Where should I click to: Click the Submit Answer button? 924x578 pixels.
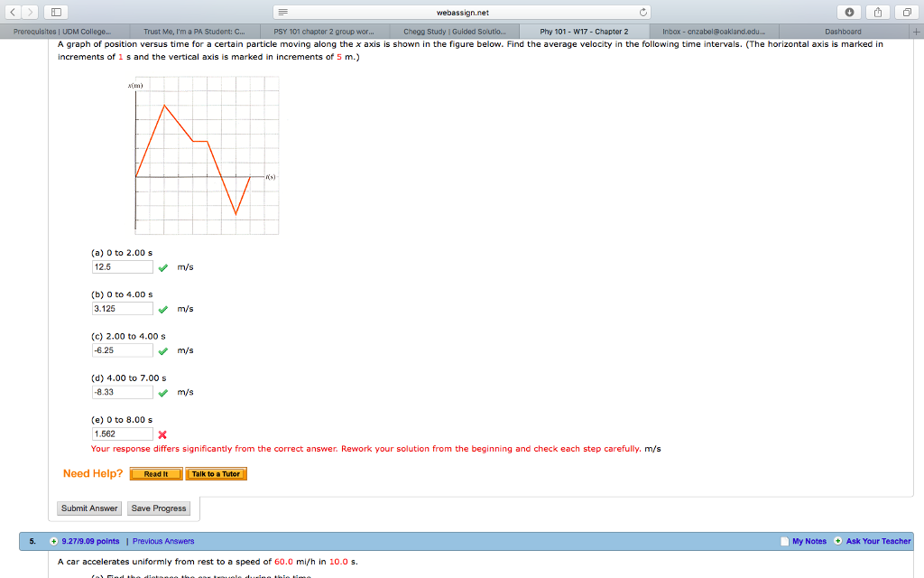[88, 508]
